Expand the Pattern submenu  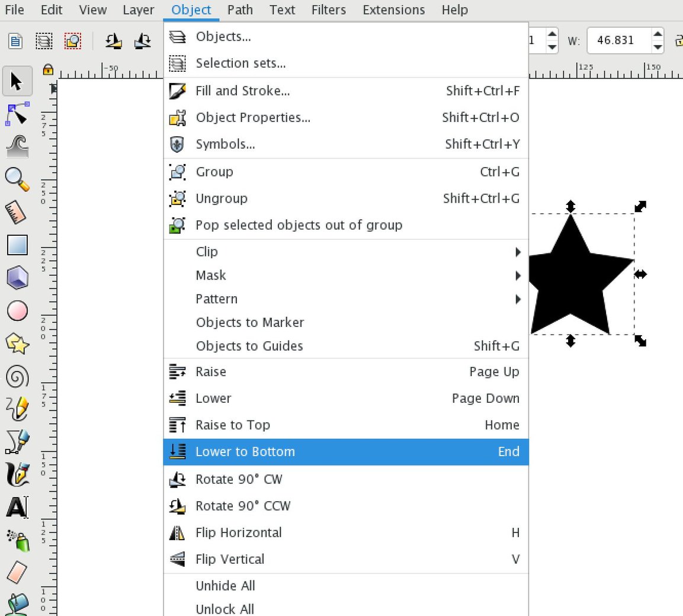pos(216,299)
